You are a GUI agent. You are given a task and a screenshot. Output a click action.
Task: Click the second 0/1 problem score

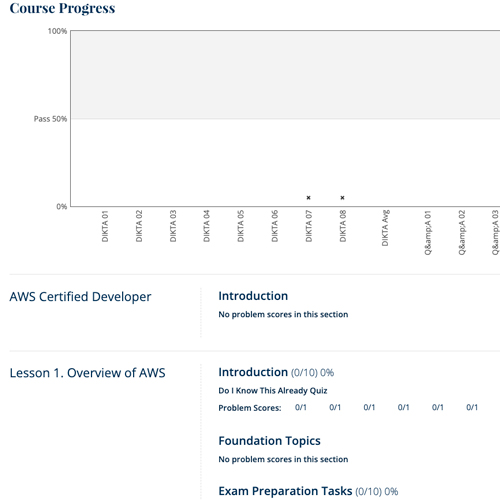tap(335, 407)
